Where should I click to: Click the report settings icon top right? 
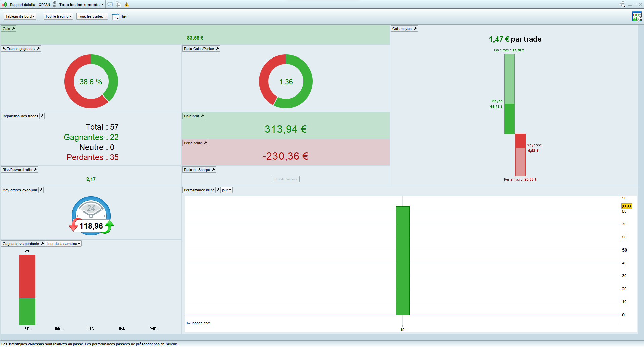637,16
